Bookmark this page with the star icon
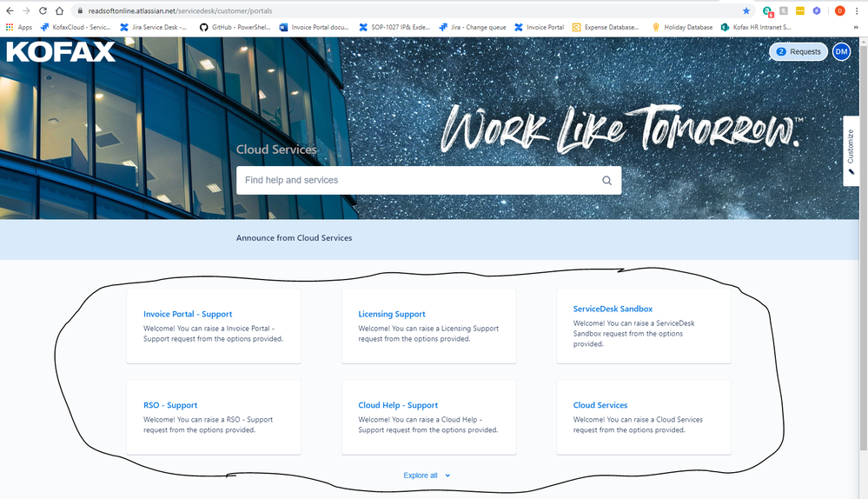This screenshot has width=868, height=499. [x=746, y=10]
